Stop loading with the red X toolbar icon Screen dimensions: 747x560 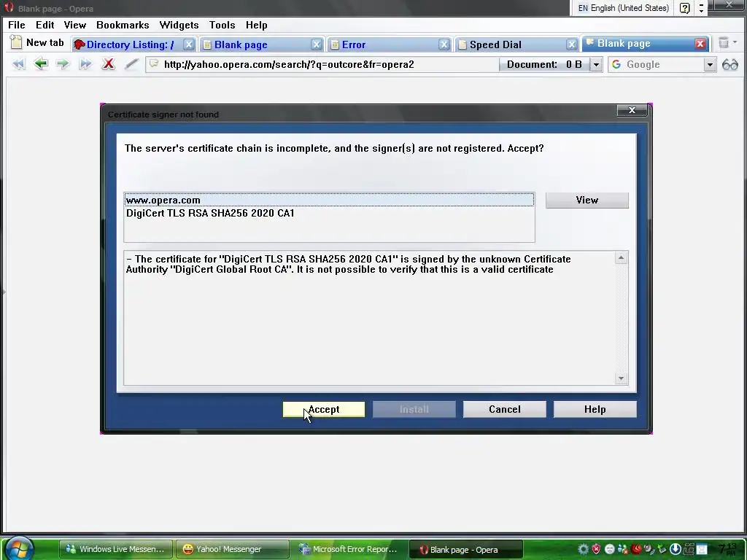[x=109, y=64]
